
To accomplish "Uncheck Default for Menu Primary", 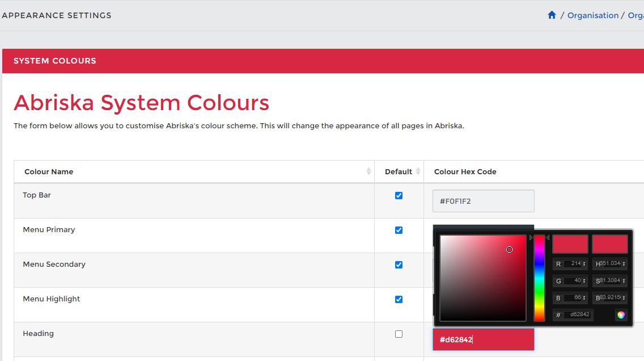I will click(x=399, y=230).
